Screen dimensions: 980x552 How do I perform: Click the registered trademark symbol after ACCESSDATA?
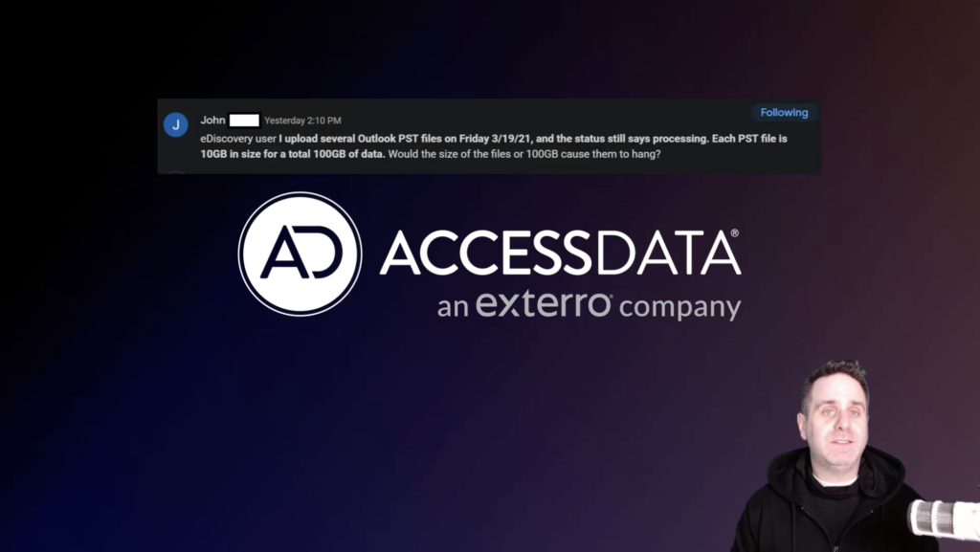coord(734,232)
